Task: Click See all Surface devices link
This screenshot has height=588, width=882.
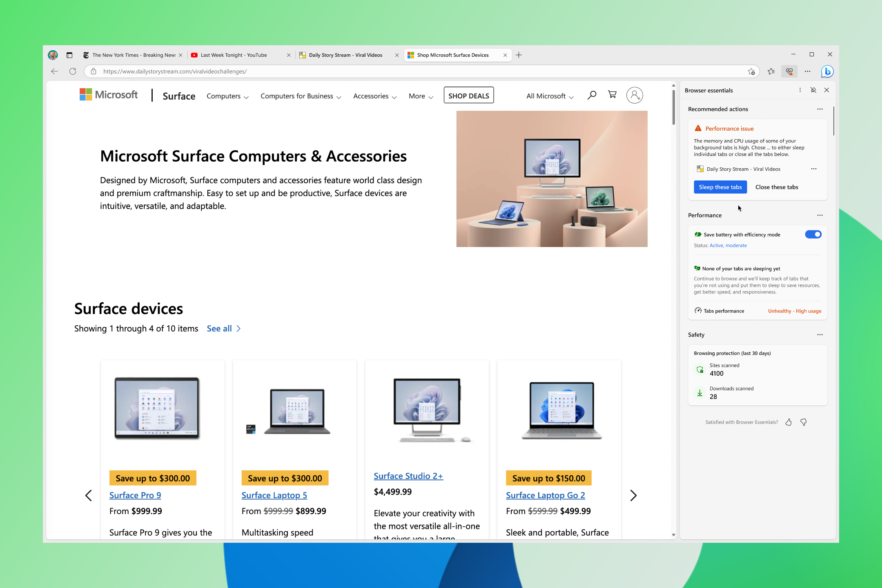Action: (x=223, y=327)
